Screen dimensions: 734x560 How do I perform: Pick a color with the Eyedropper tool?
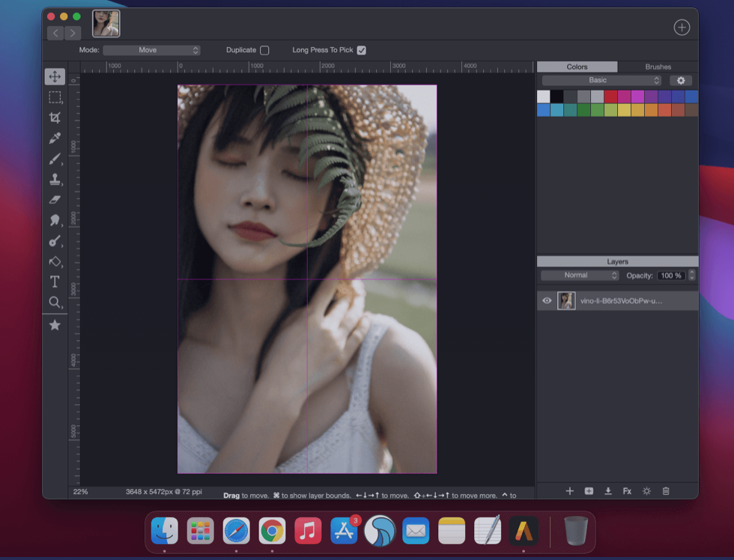[x=55, y=138]
